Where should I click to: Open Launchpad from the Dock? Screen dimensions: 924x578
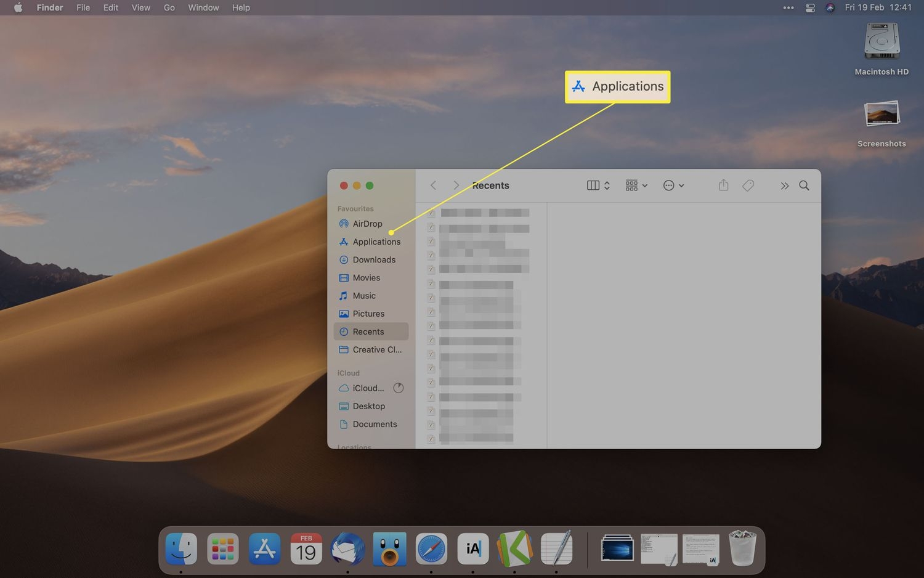[223, 548]
